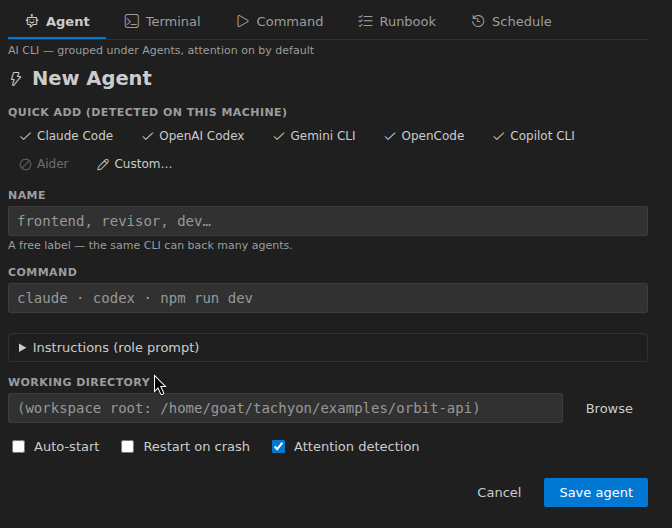Screen dimensions: 672x528
Task: Click the 'A free label' hint text
Action: tap(150, 246)
